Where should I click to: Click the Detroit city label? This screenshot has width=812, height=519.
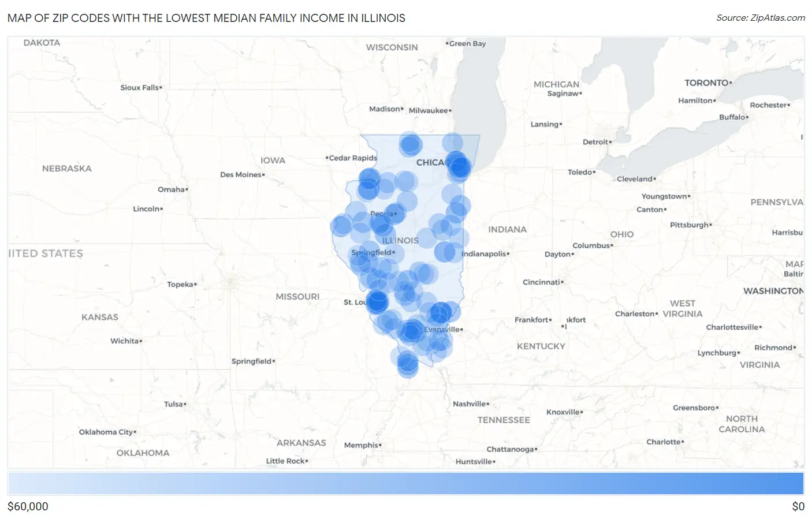pos(597,141)
